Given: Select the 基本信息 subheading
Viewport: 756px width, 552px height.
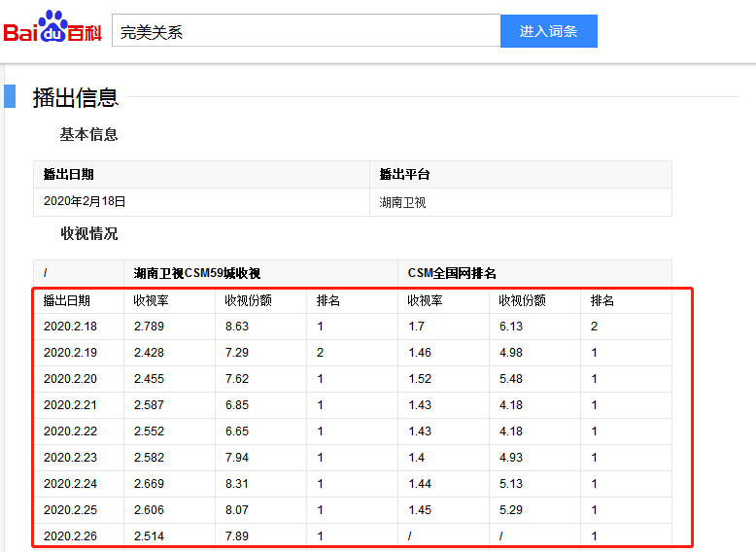Looking at the screenshot, I should click(x=88, y=134).
